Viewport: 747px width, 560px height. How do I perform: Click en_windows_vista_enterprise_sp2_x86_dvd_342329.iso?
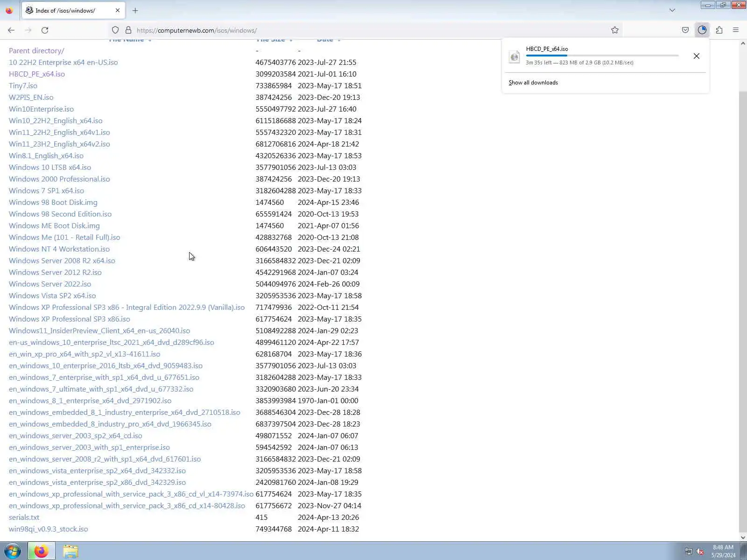[97, 482]
